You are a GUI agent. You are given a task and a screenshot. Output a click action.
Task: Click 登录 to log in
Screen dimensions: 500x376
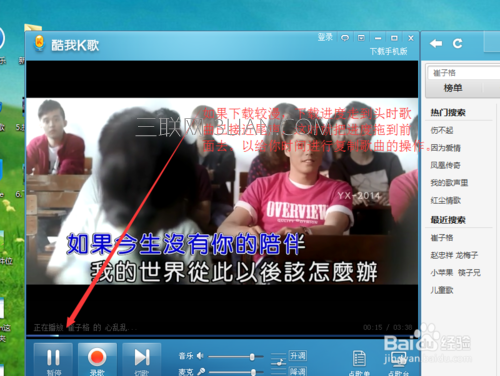(x=325, y=37)
